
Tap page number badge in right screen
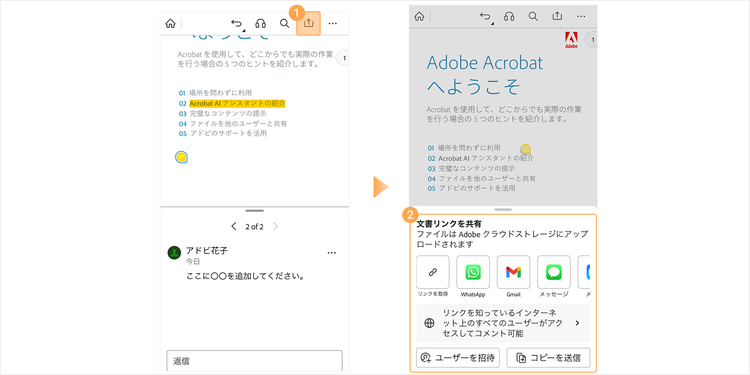592,40
